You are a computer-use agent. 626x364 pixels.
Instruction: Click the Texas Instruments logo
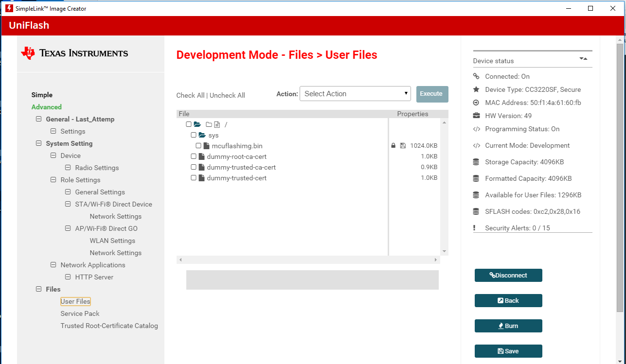[74, 53]
